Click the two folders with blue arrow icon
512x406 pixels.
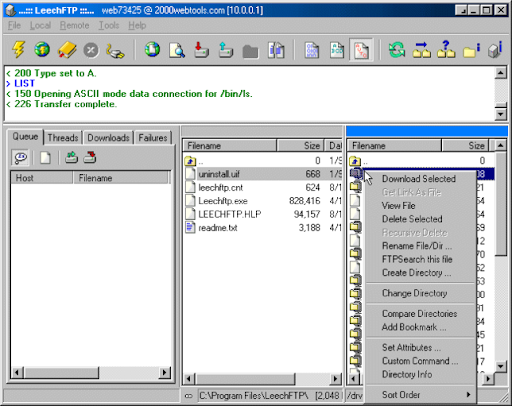(x=422, y=50)
